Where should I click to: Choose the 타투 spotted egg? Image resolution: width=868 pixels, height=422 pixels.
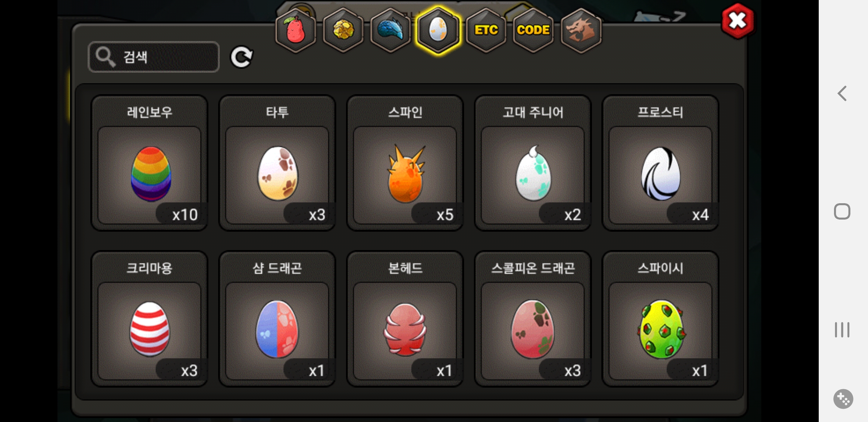click(277, 163)
